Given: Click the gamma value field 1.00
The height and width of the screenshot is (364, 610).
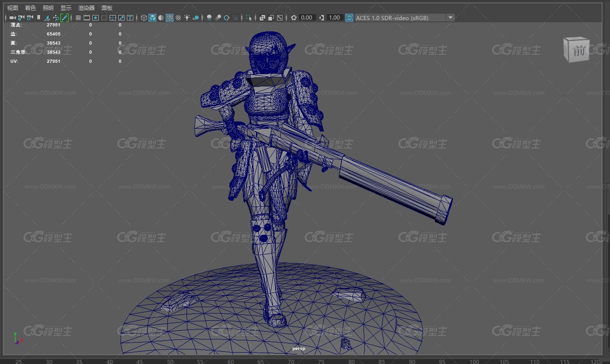Looking at the screenshot, I should [335, 18].
